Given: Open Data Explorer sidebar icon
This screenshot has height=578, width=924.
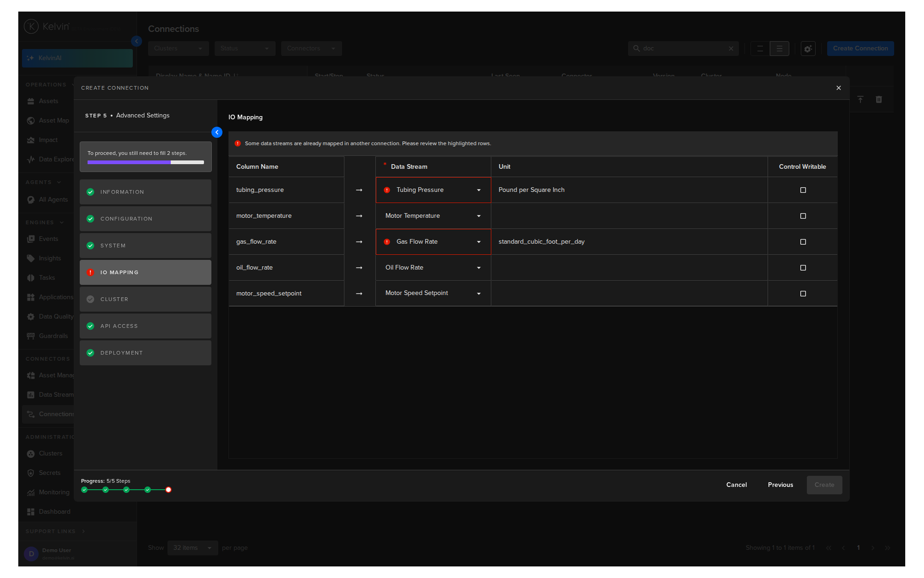Looking at the screenshot, I should click(31, 159).
